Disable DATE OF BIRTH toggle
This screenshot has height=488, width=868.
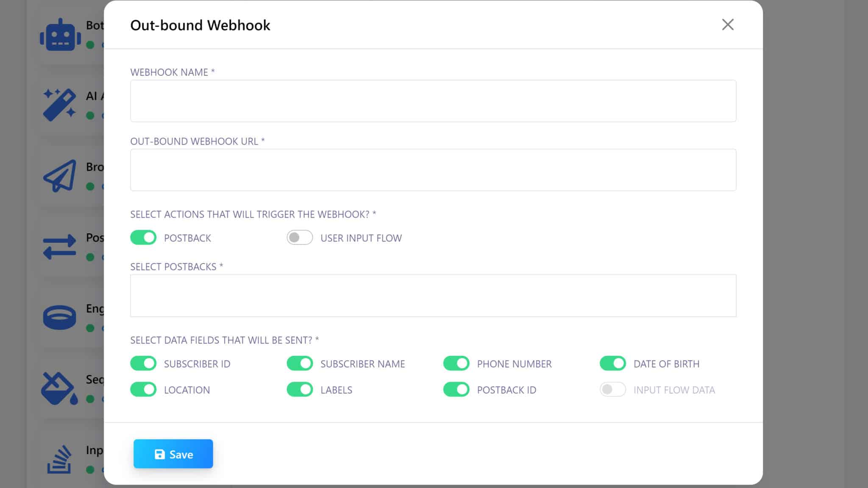click(612, 363)
